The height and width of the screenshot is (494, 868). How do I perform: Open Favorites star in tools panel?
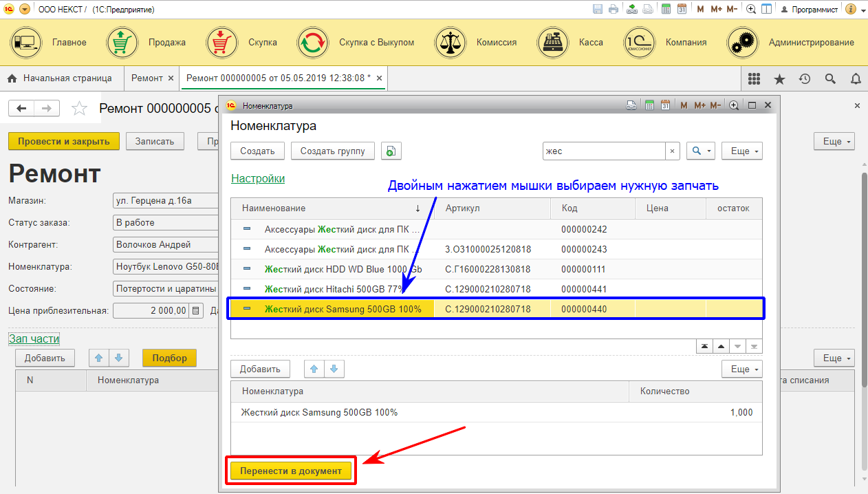pos(779,79)
